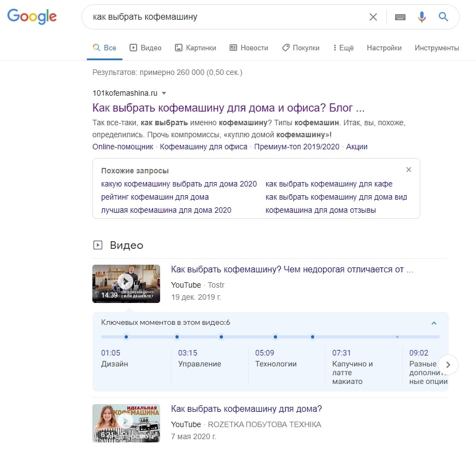Open video Чем недорогая отличается от title

coord(292,270)
